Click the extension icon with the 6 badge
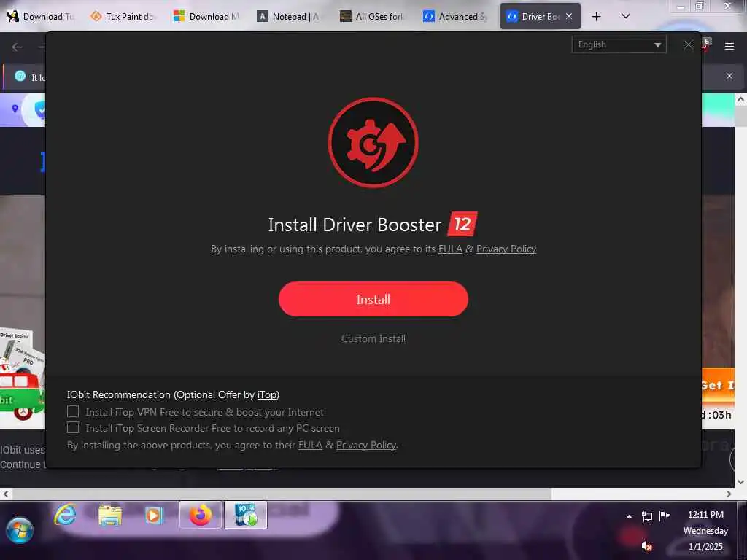The width and height of the screenshot is (747, 560). [706, 44]
